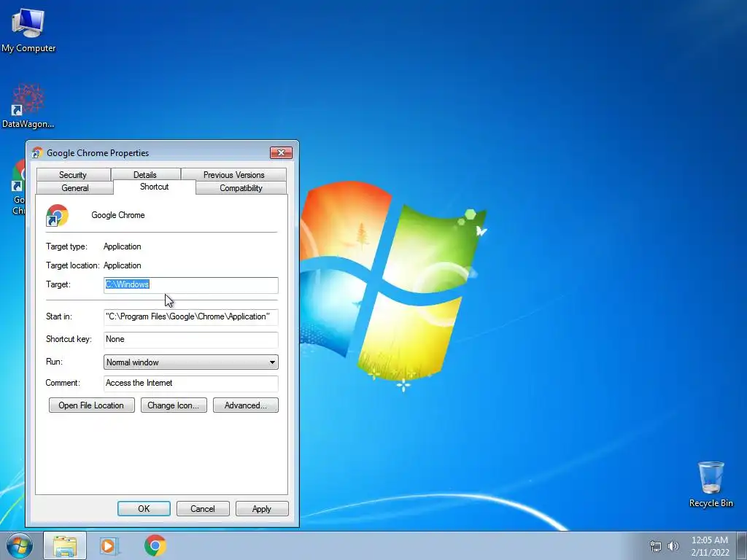Click the Target location label text
This screenshot has height=560, width=747.
(x=72, y=265)
